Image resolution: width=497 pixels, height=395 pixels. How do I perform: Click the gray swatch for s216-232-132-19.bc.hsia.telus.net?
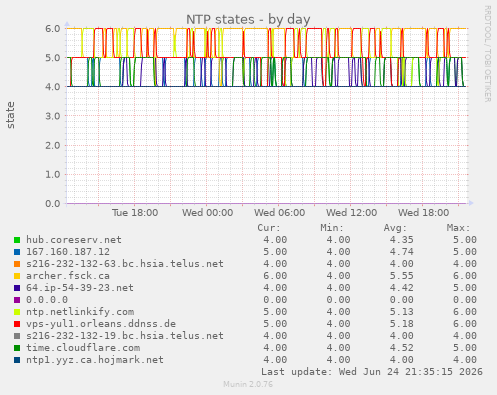[17, 336]
